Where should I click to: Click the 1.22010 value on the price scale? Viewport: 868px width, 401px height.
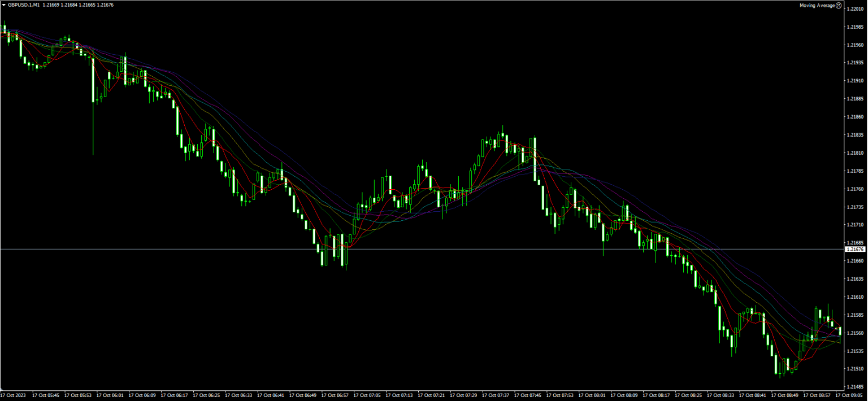tap(856, 9)
